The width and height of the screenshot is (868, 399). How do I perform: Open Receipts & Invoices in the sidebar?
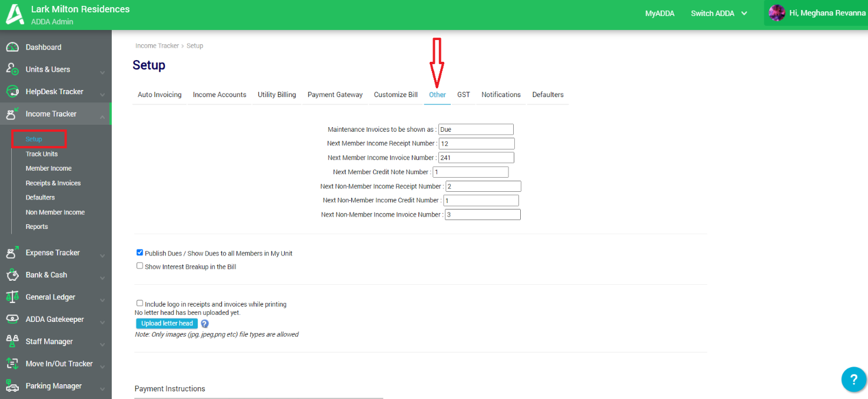(x=53, y=183)
